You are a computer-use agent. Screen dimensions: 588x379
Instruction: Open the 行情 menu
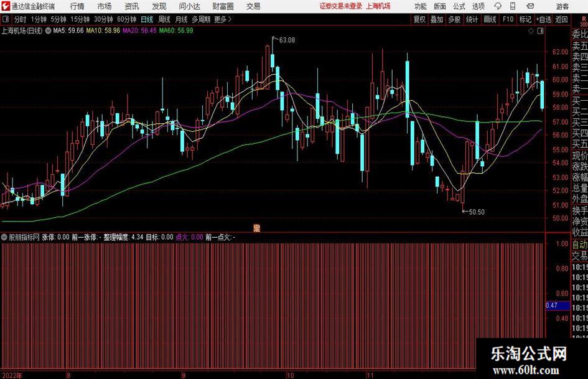coord(77,6)
